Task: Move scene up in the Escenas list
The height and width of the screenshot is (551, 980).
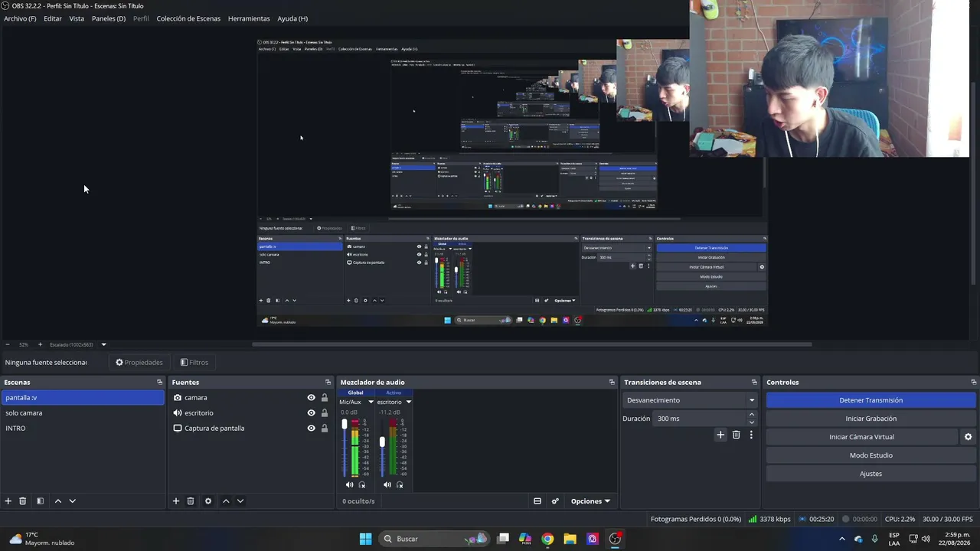Action: point(57,501)
